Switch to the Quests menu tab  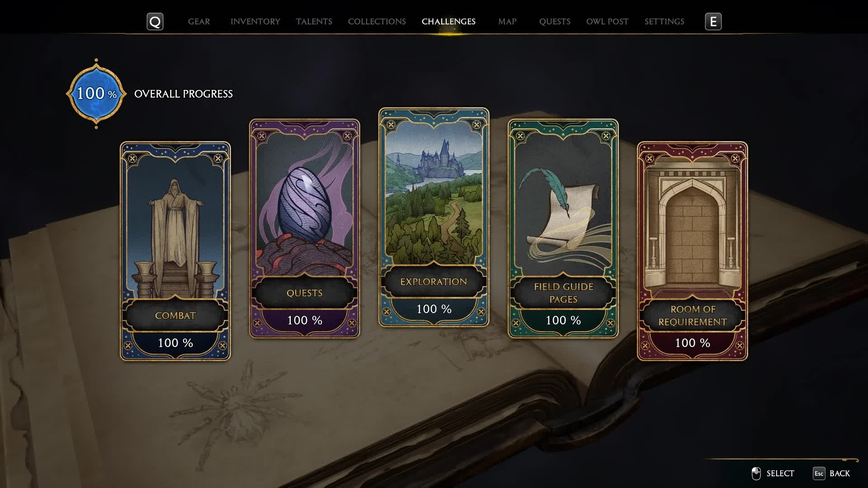[x=555, y=22]
